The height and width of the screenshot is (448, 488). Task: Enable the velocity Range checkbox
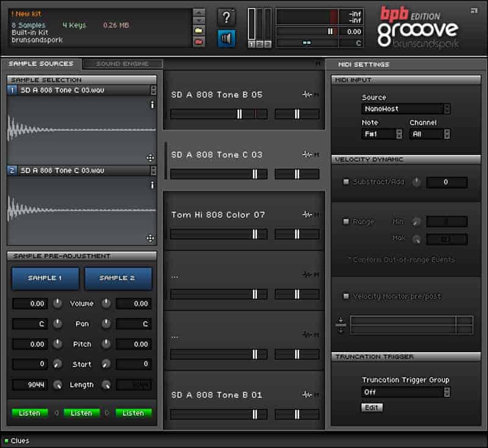coord(346,222)
